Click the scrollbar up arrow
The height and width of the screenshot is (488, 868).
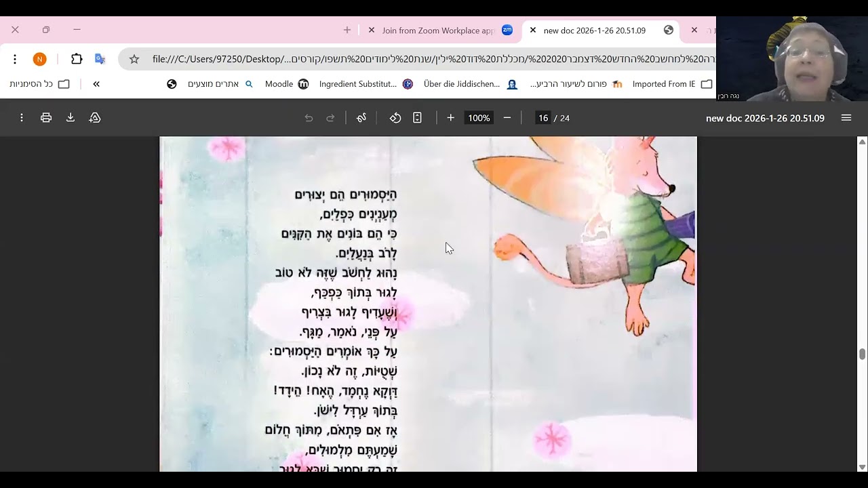point(863,142)
